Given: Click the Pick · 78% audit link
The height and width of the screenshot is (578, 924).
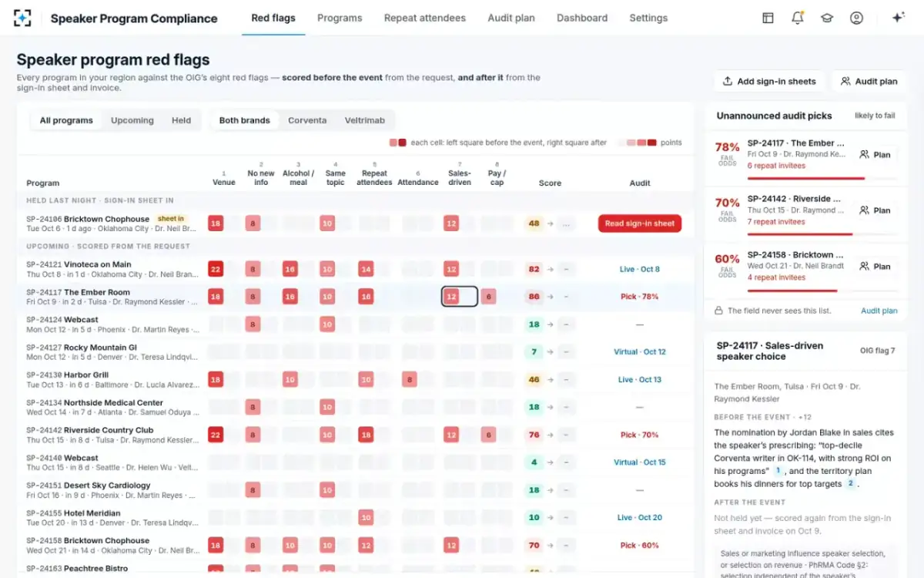Looking at the screenshot, I should [639, 297].
